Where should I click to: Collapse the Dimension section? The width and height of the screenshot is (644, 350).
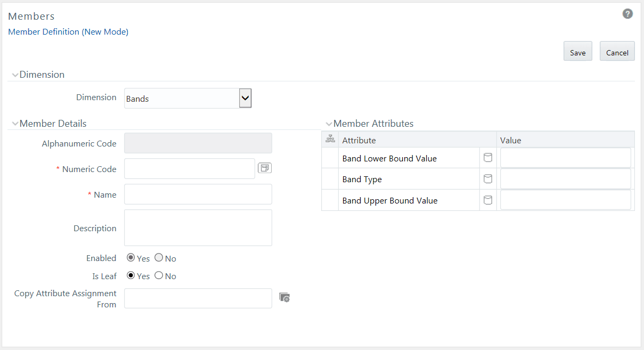(15, 75)
